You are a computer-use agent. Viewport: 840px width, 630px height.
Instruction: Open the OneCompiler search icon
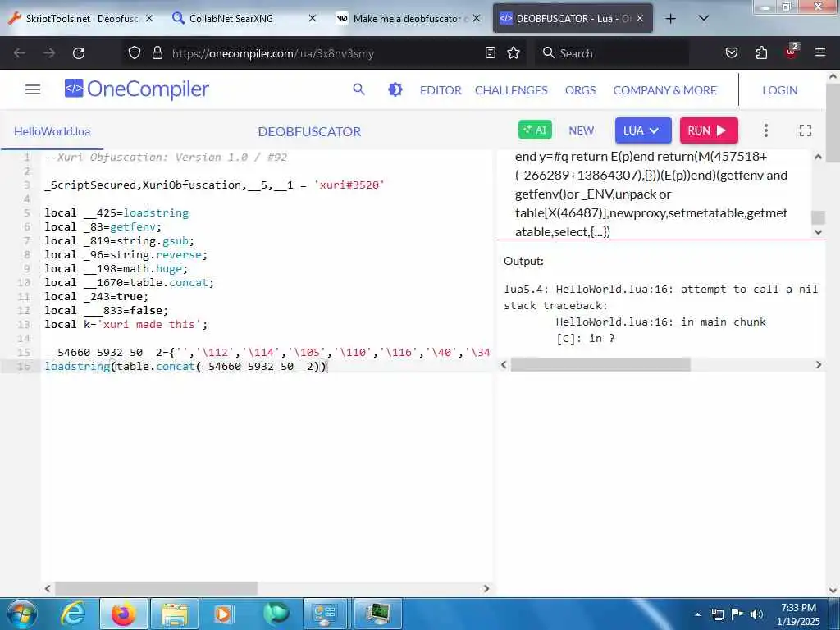[x=359, y=89]
